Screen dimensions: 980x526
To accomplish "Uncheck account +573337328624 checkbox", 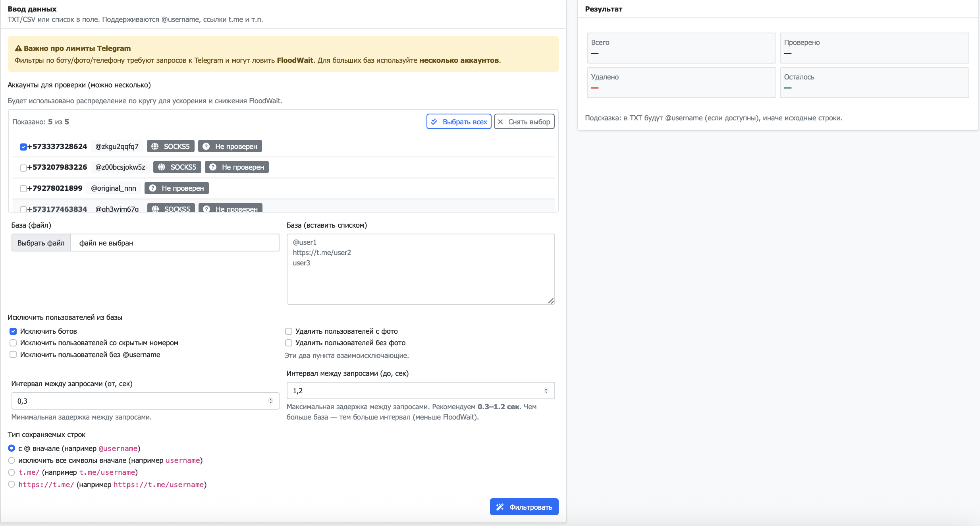I will 23,147.
